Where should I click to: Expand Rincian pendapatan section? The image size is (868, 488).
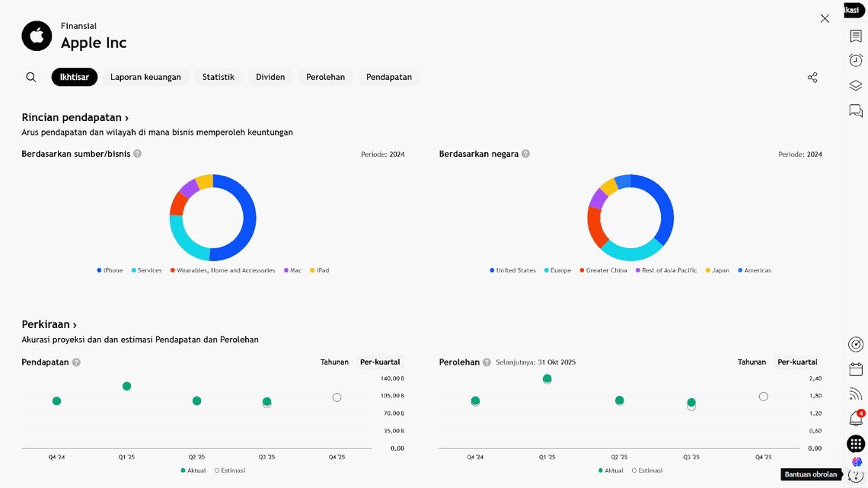[x=75, y=118]
